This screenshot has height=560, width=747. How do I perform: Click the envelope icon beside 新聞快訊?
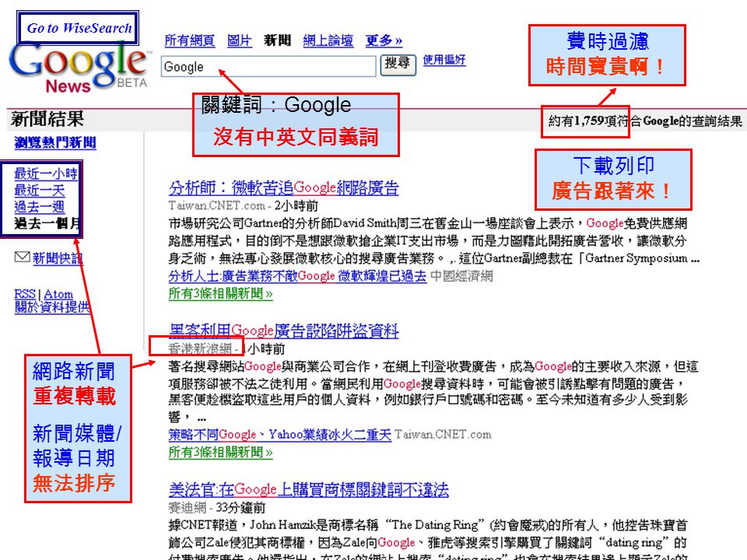pyautogui.click(x=22, y=257)
